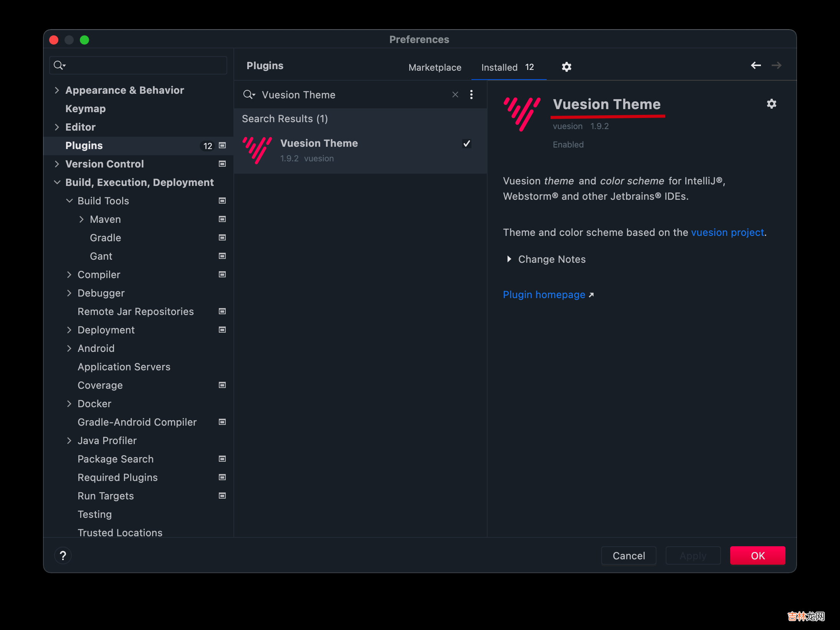Viewport: 840px width, 630px height.
Task: Click the main preferences gear/settings icon
Action: click(x=566, y=66)
